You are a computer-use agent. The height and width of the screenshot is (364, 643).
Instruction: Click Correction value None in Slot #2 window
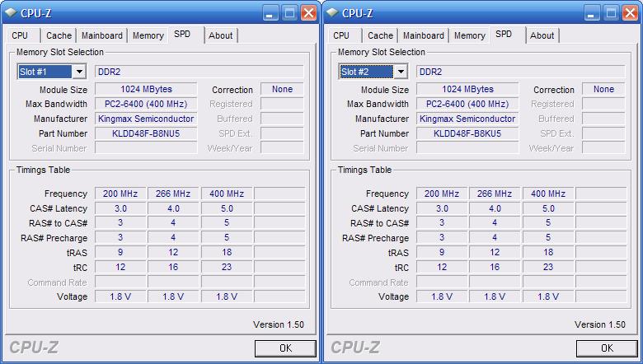point(603,89)
